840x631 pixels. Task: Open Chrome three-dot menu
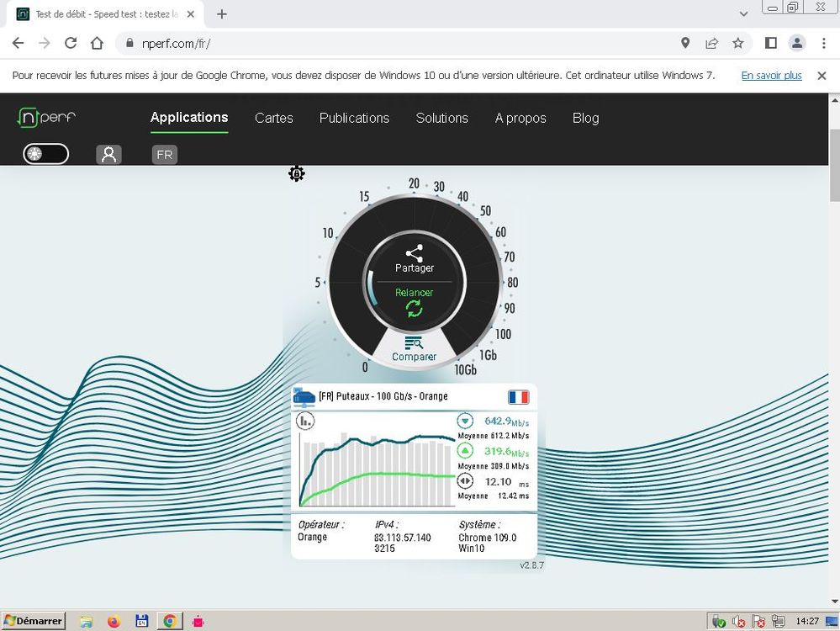tap(822, 43)
